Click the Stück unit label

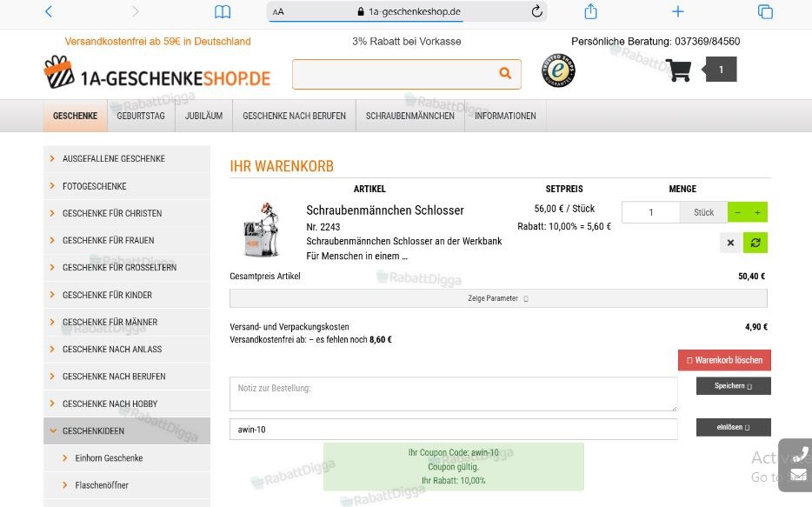[704, 212]
